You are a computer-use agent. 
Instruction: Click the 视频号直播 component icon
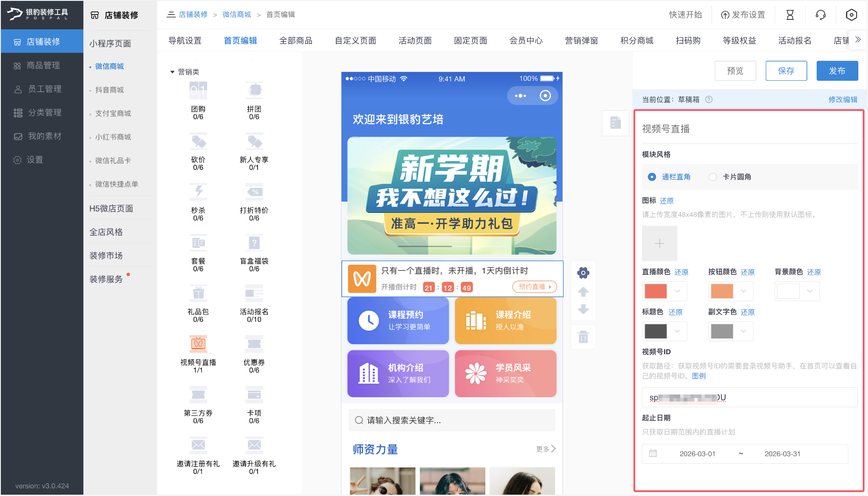[x=198, y=344]
